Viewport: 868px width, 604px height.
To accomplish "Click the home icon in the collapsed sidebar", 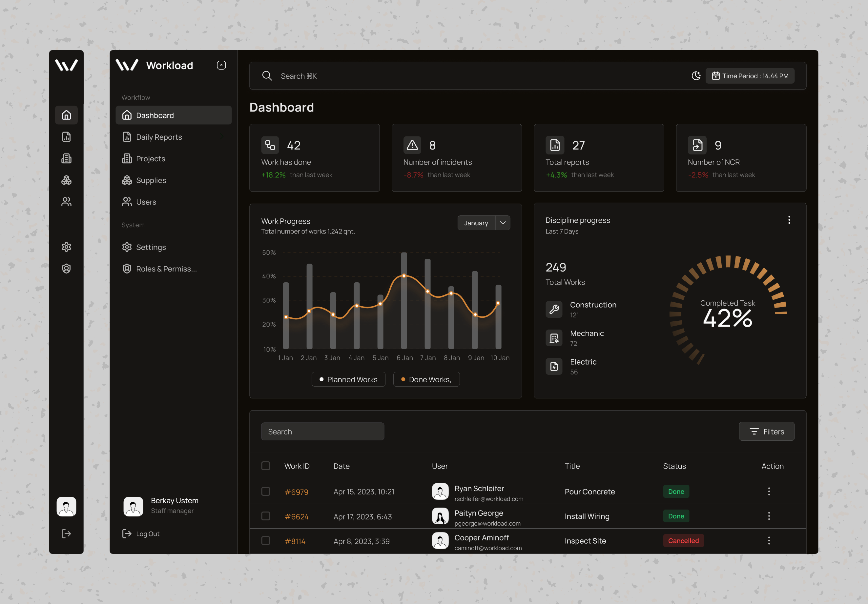I will click(66, 115).
